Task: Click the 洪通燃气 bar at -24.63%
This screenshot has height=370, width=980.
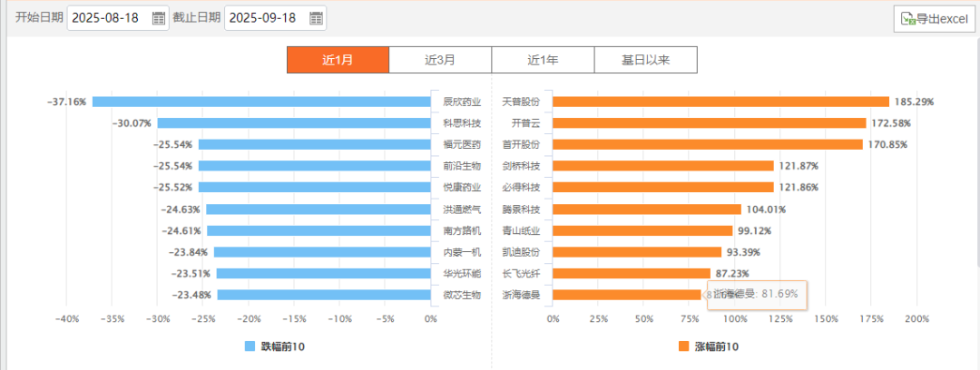Action: (x=318, y=209)
